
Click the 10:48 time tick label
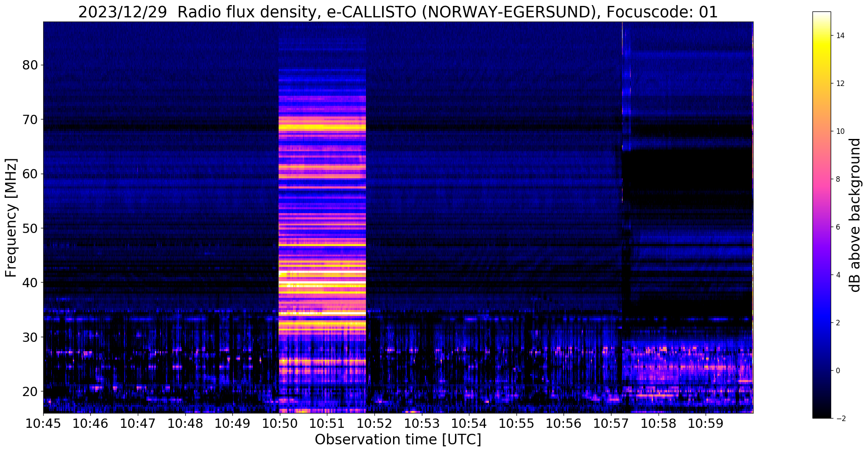[185, 423]
